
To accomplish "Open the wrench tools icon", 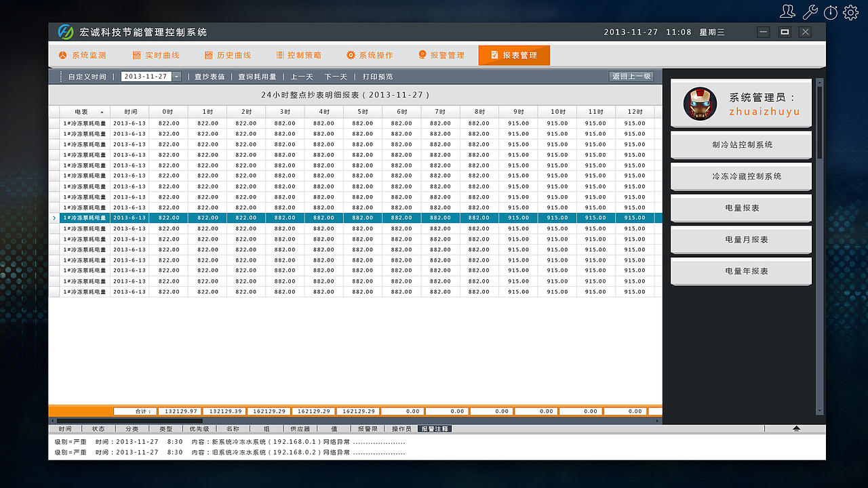I will [810, 12].
